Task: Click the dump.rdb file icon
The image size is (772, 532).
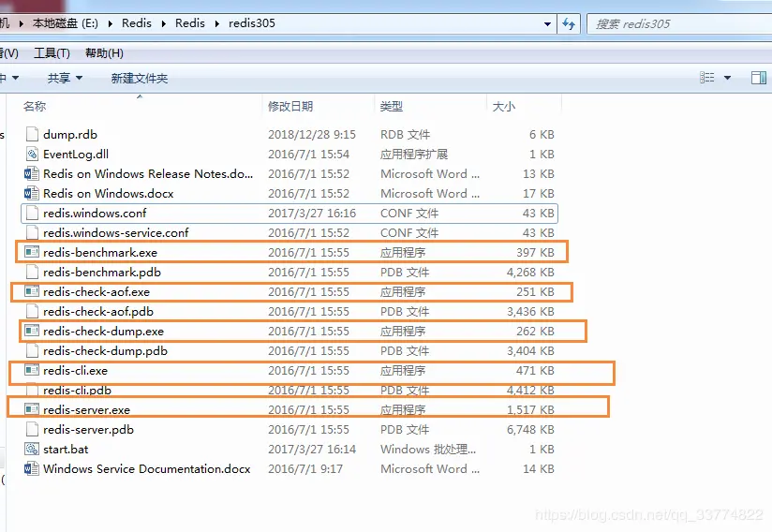Action: (x=32, y=134)
